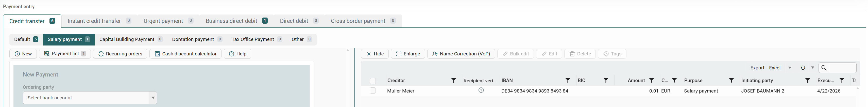Expand the dropdown arrow next to refresh
Image resolution: width=868 pixels, height=107 pixels.
point(813,68)
